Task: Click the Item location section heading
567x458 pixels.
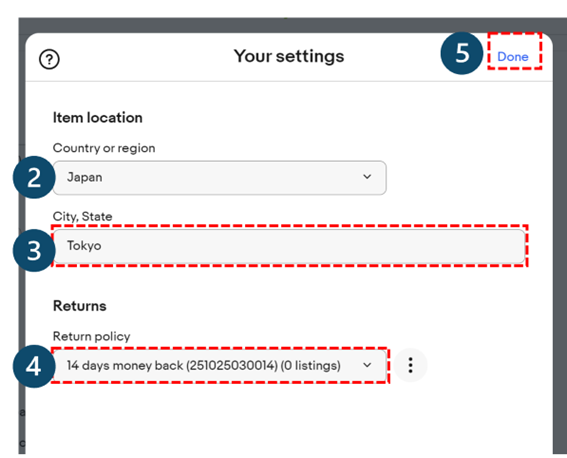Action: coord(98,118)
